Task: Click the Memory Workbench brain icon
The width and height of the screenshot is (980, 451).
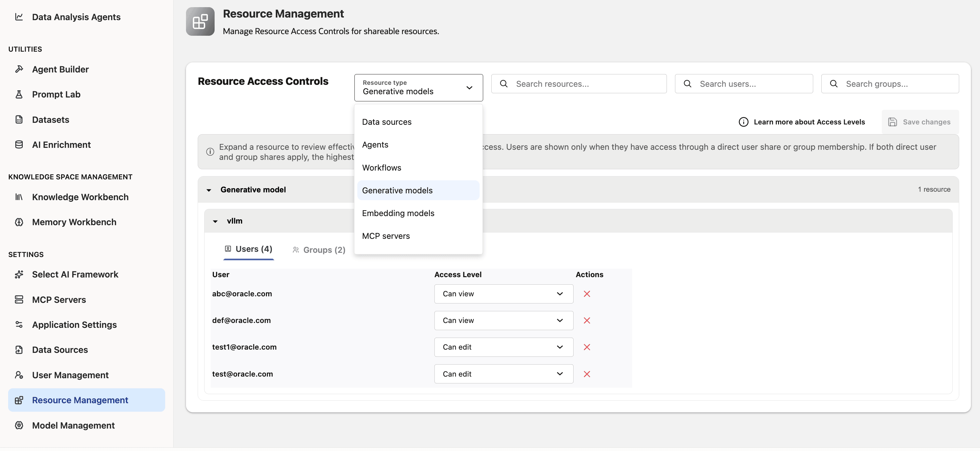Action: (x=19, y=222)
